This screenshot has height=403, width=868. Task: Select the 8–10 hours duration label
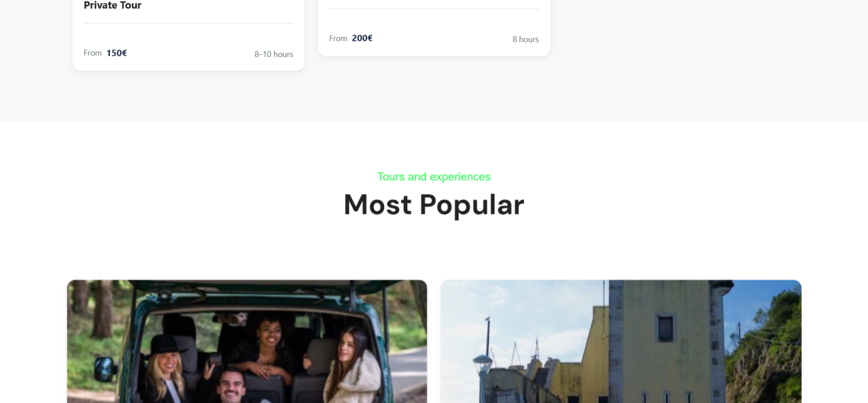(273, 55)
